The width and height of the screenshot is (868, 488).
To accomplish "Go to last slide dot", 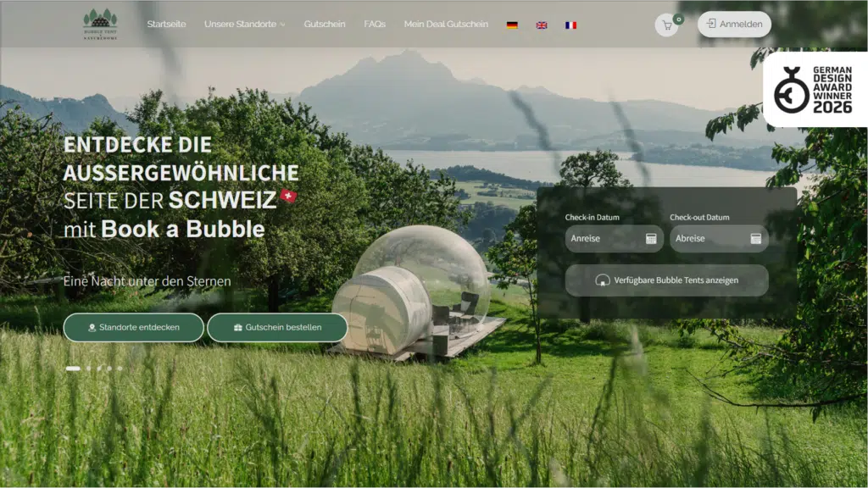I will pyautogui.click(x=120, y=369).
